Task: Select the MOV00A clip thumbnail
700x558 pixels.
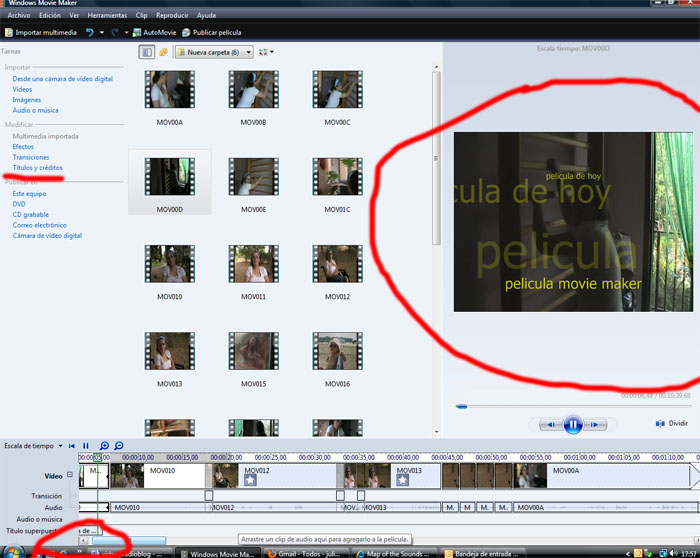Action: coord(170,89)
